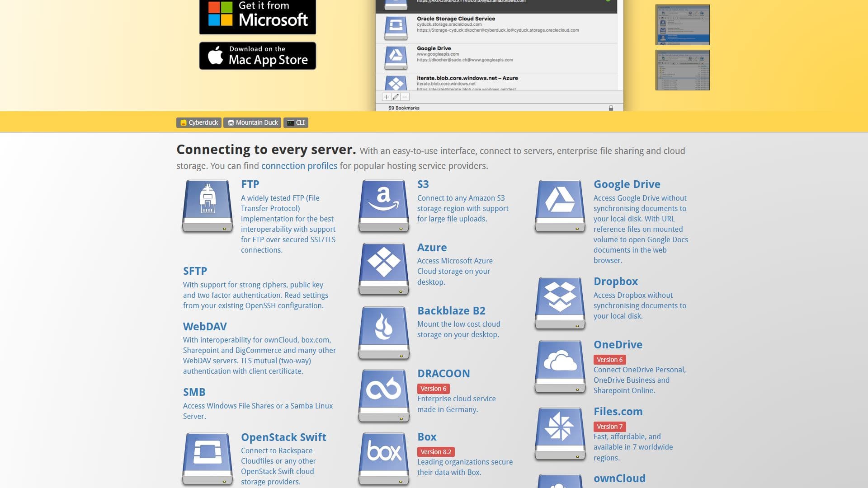Select the iterate.blob.core.windows.net Azure bookmark
The width and height of the screenshot is (868, 488).
click(x=496, y=82)
